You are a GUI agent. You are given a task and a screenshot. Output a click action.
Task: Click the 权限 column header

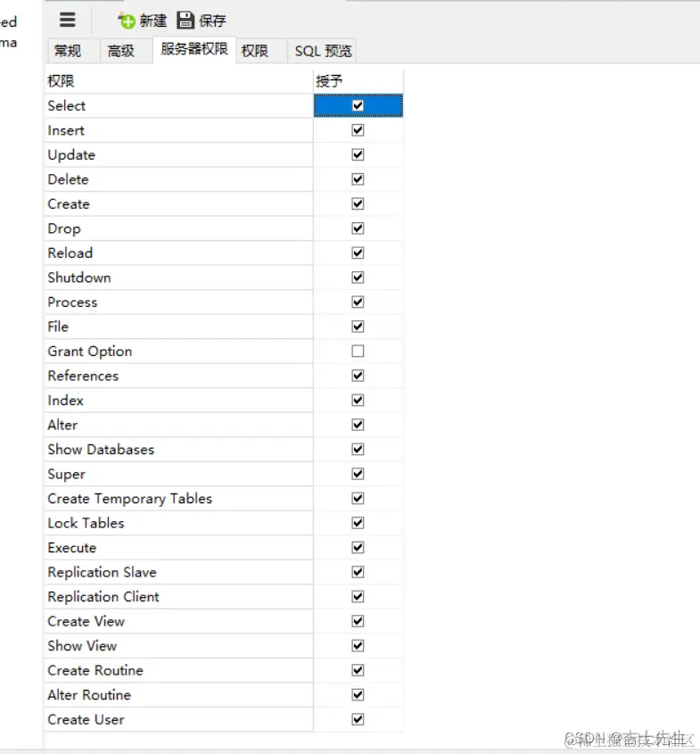pos(178,81)
